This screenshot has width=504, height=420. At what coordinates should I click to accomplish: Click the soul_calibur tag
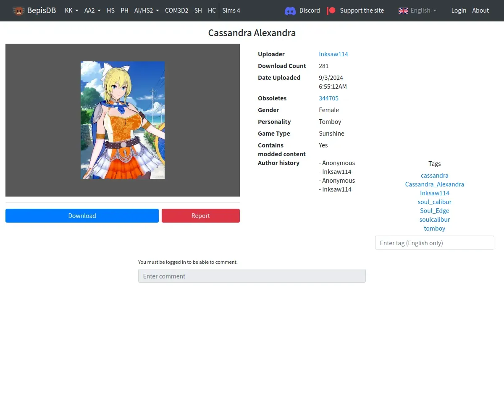point(435,202)
